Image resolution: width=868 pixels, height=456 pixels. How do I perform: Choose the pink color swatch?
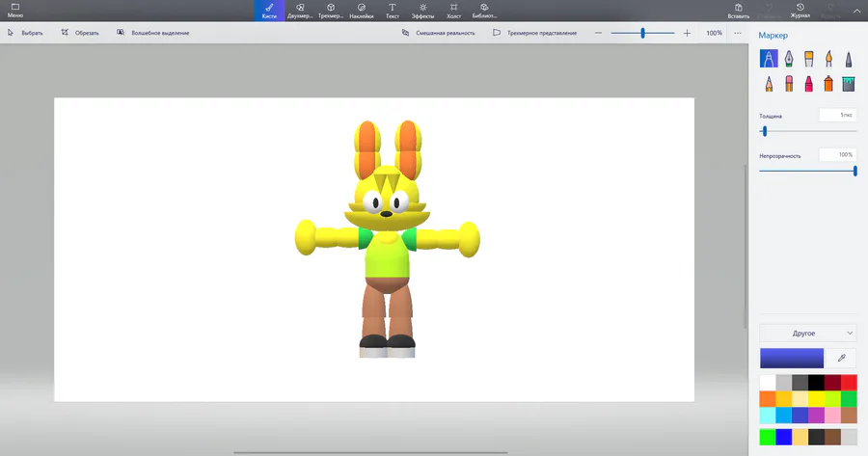[x=832, y=415]
